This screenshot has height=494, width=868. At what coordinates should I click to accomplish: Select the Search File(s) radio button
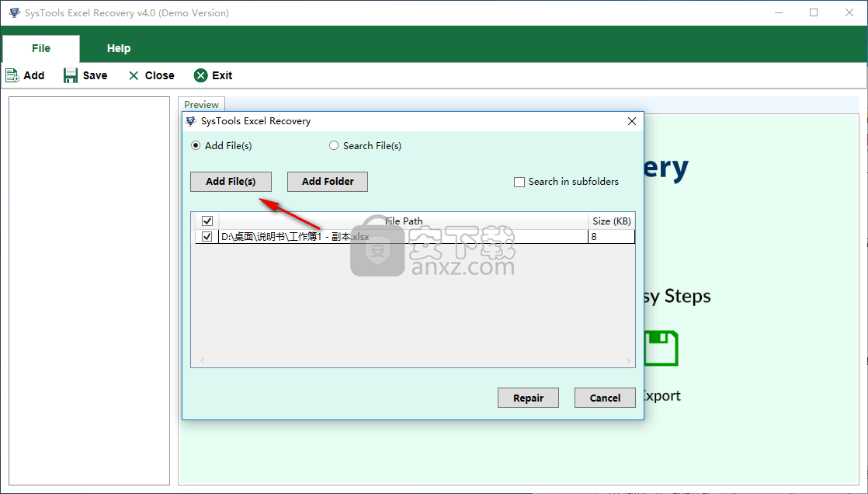coord(334,146)
